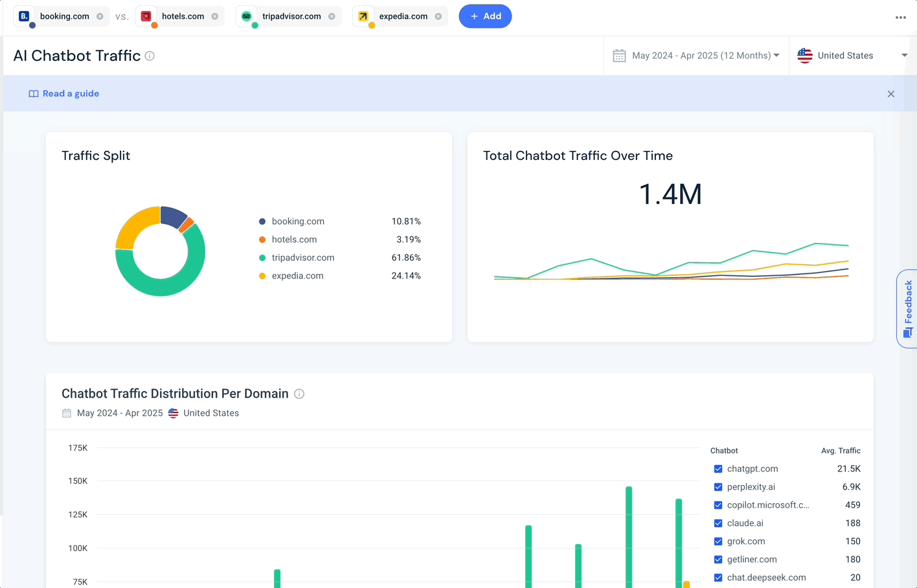Open the three-dot more options menu
This screenshot has width=917, height=588.
point(901,17)
